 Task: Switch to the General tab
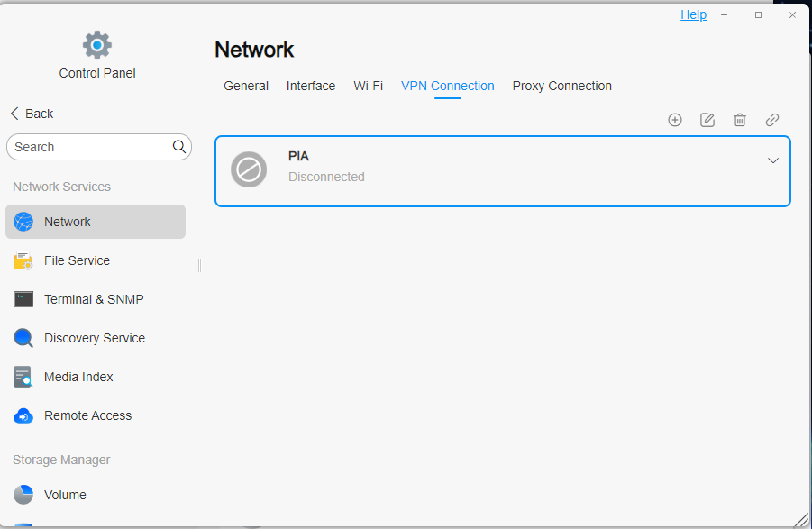point(246,86)
